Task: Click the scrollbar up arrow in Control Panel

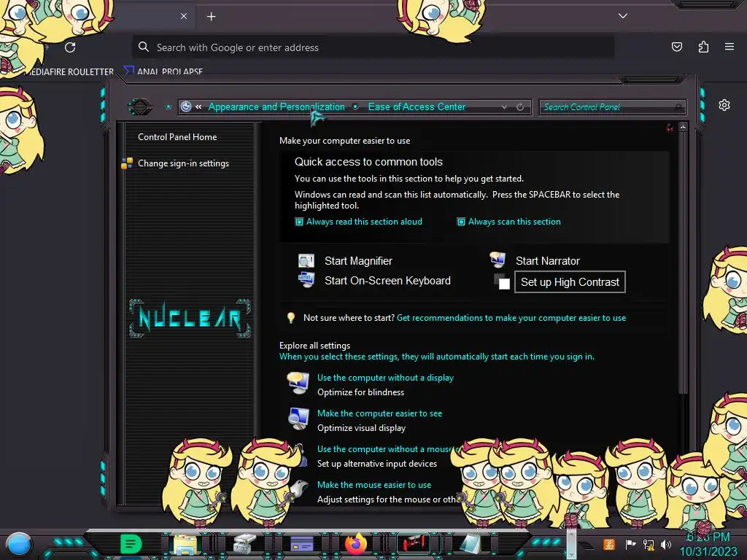Action: pyautogui.click(x=683, y=127)
